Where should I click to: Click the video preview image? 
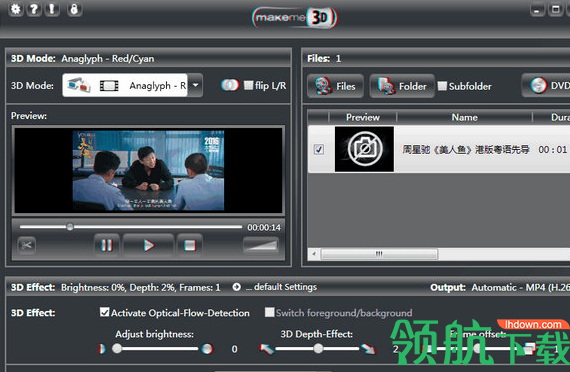pos(148,170)
